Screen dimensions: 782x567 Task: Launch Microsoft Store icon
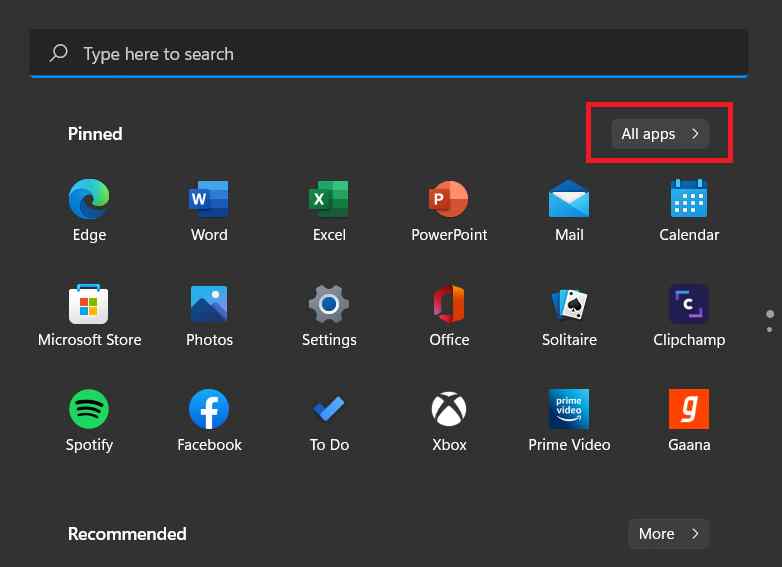tap(89, 304)
